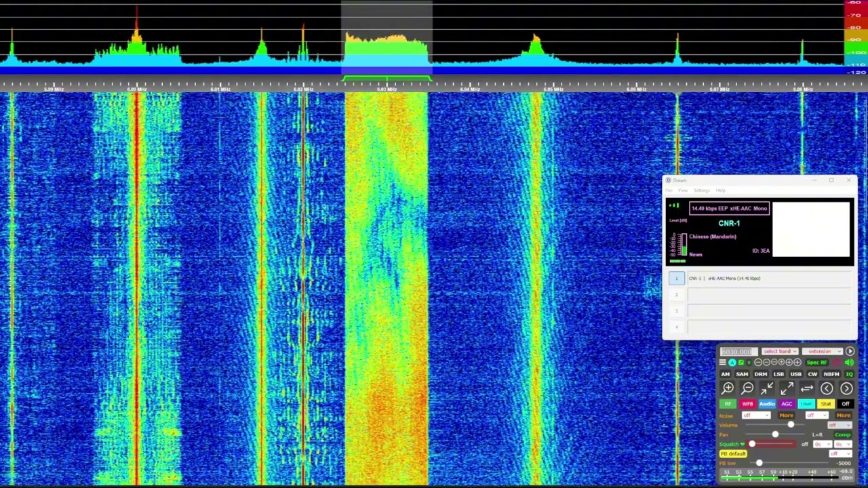Image resolution: width=868 pixels, height=488 pixels.
Task: Click the first smallest minus frequency step button
Action: [758, 363]
